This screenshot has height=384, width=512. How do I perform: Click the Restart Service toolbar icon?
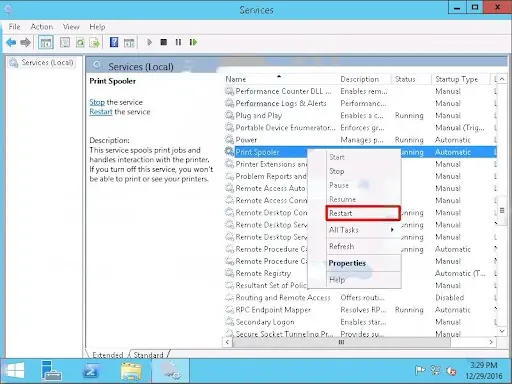tap(193, 42)
